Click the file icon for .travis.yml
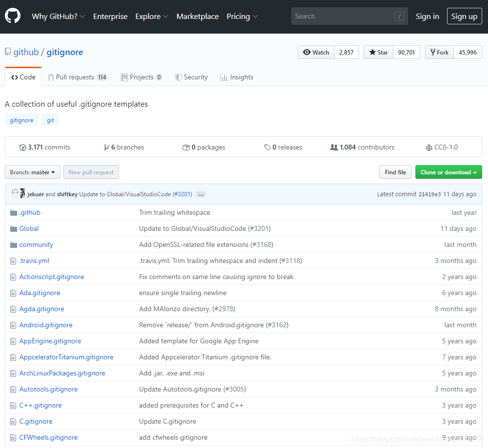Image resolution: width=488 pixels, height=448 pixels. (13, 261)
